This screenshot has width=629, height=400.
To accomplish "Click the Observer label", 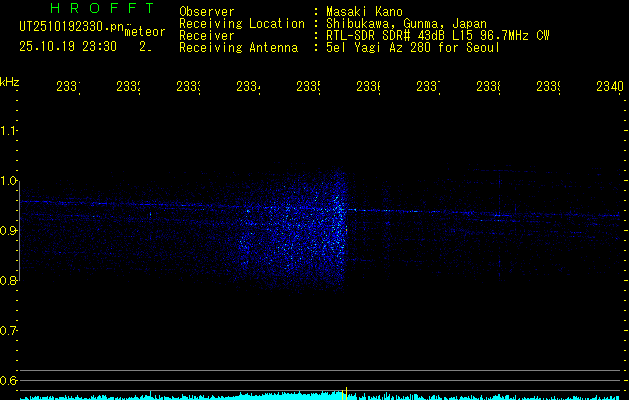I will click(207, 12).
